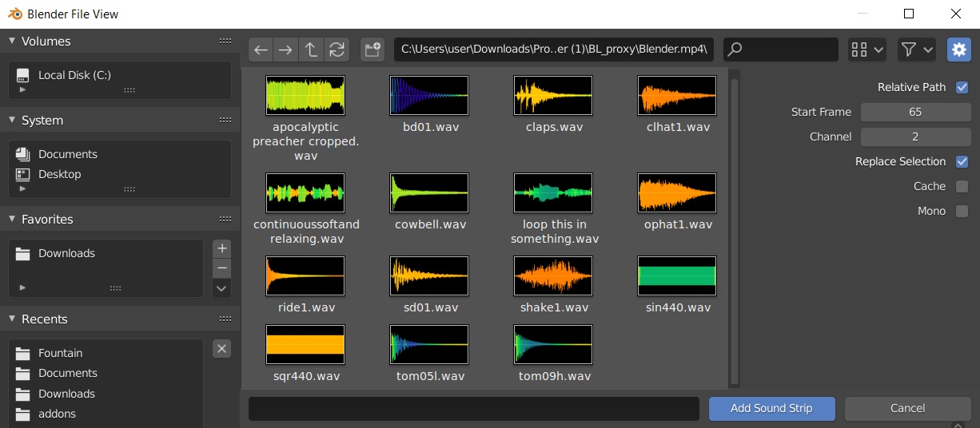Viewport: 980px width, 428px height.
Task: Collapse the Recents panel
Action: coord(12,319)
